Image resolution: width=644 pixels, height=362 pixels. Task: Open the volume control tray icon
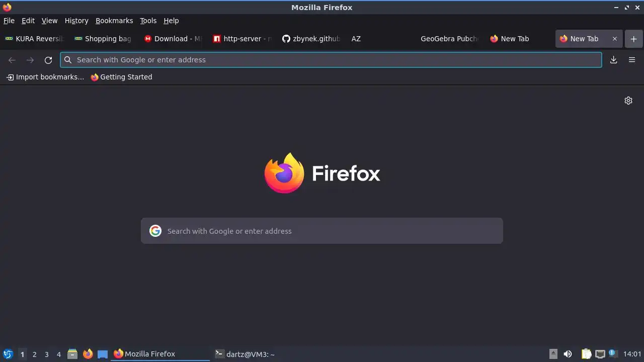568,354
